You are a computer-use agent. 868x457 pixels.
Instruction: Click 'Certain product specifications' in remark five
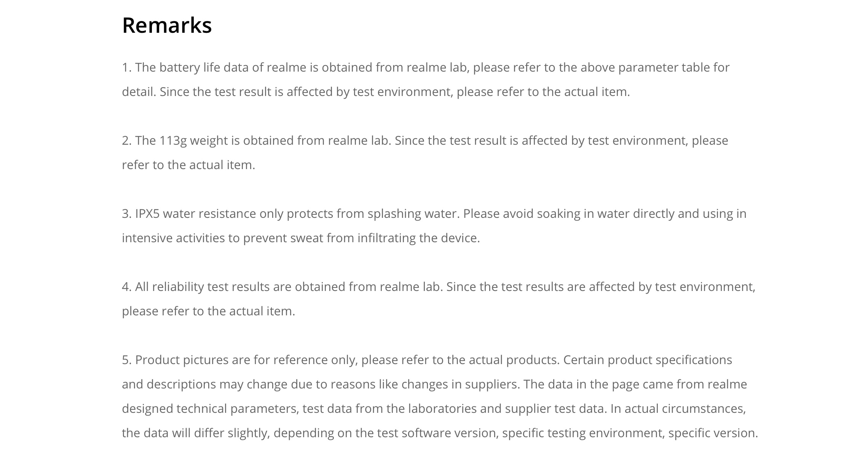click(x=648, y=360)
